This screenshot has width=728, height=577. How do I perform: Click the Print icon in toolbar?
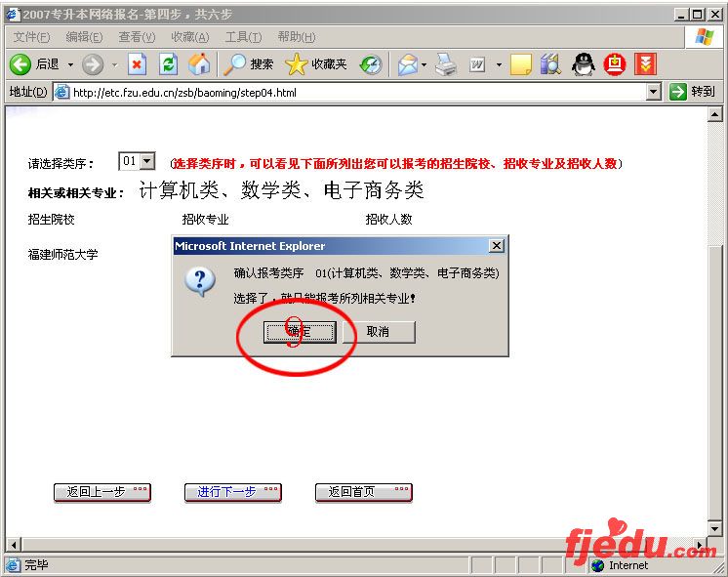click(445, 64)
